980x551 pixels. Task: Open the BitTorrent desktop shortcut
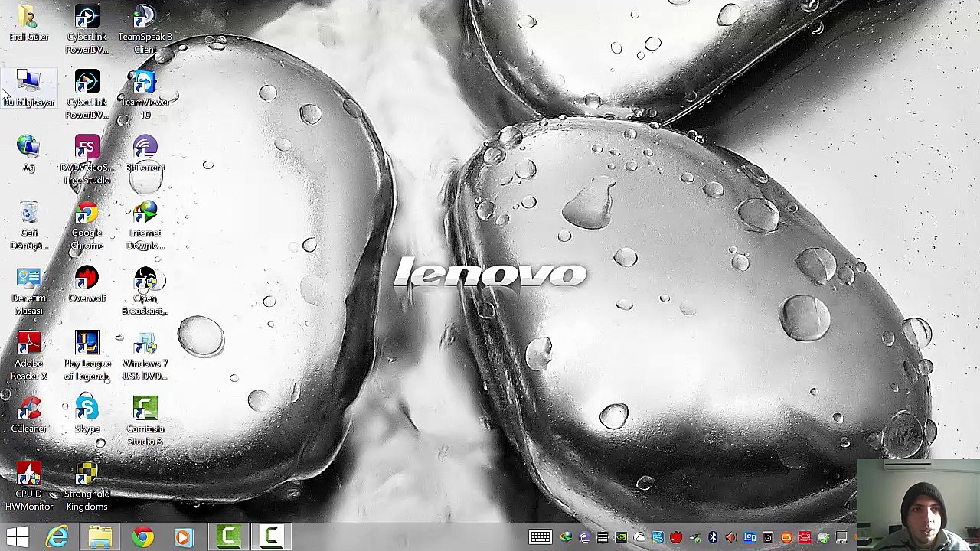[145, 154]
